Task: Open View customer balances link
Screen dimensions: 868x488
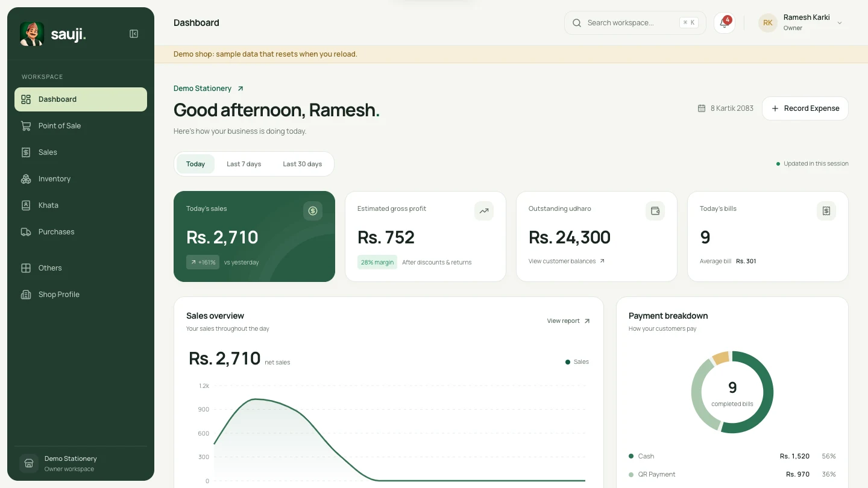Action: [567, 261]
